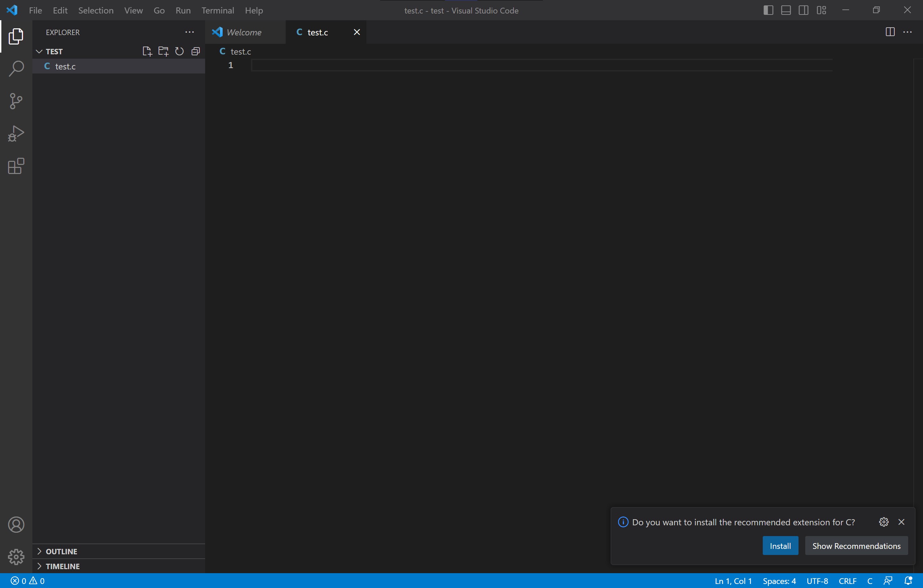Click the New File icon in Explorer
This screenshot has width=923, height=588.
(147, 51)
